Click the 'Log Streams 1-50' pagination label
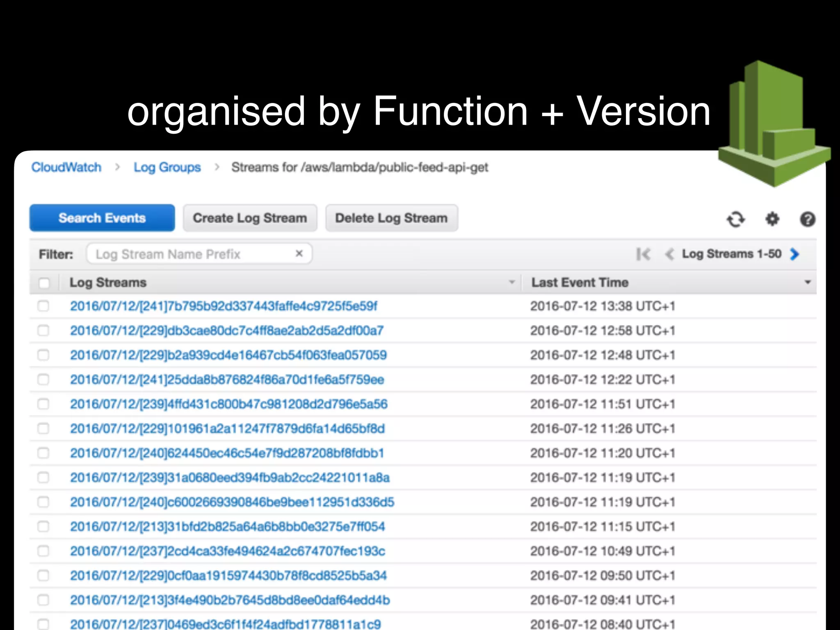The image size is (840, 630). pos(732,254)
